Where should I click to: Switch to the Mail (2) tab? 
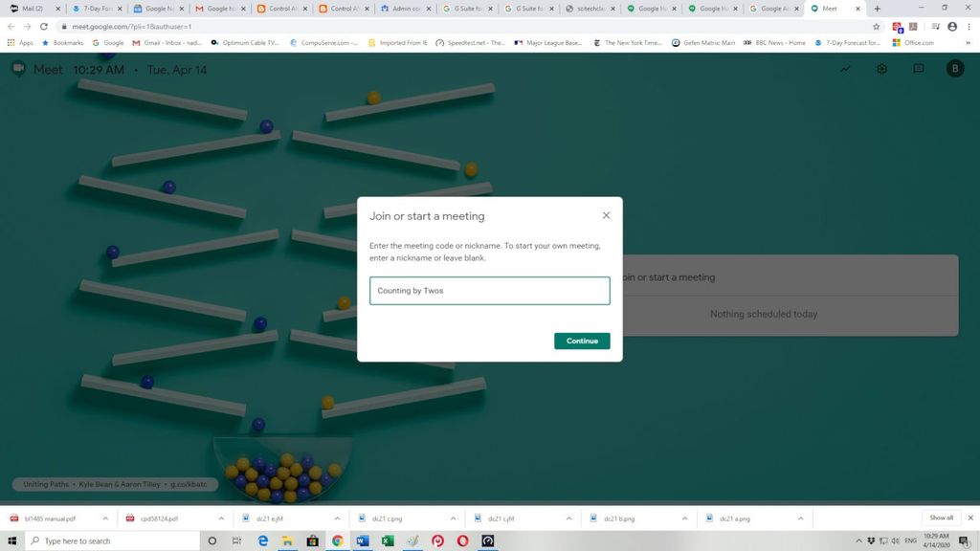coord(29,8)
